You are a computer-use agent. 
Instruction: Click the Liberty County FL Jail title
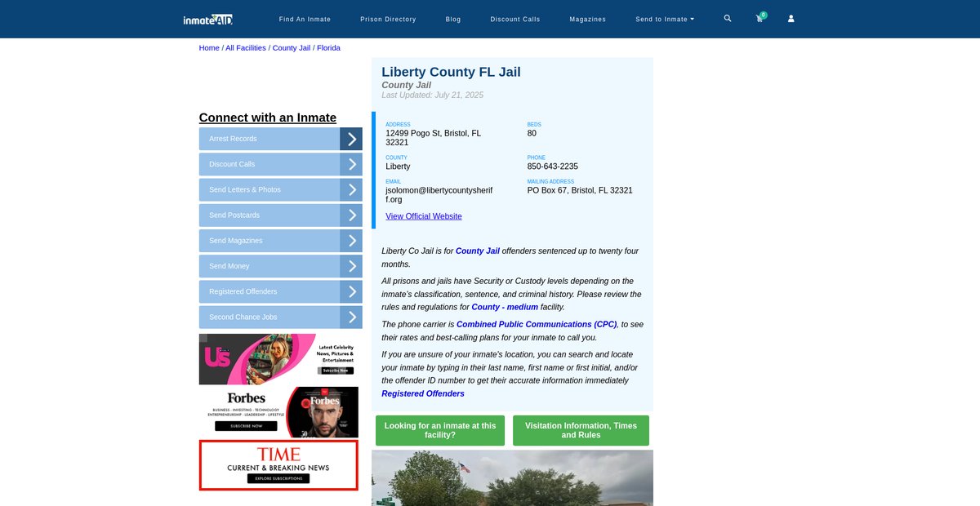[451, 72]
